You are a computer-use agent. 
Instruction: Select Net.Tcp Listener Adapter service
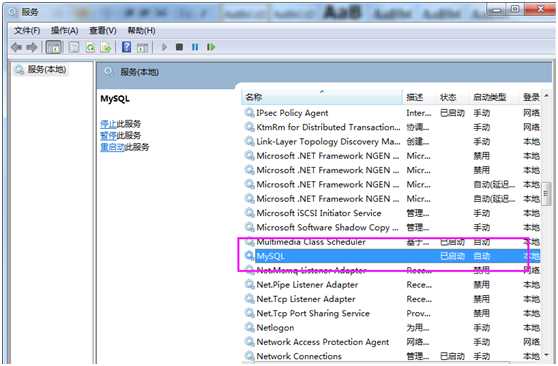tap(391, 299)
